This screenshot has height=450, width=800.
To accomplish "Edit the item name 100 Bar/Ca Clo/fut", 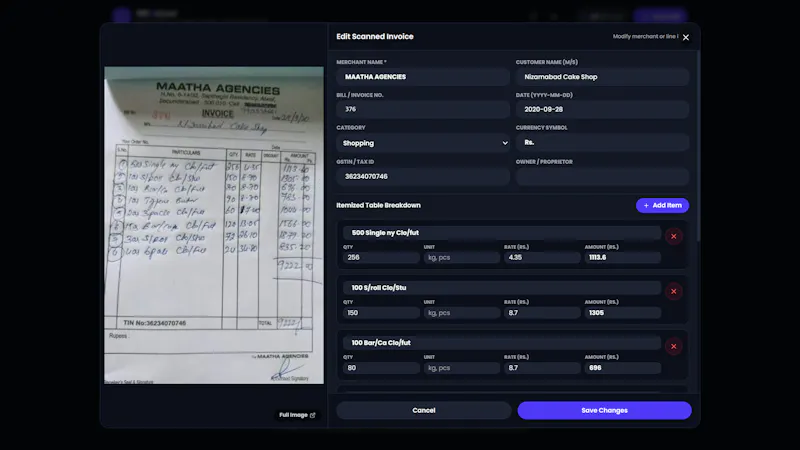I will (x=502, y=343).
